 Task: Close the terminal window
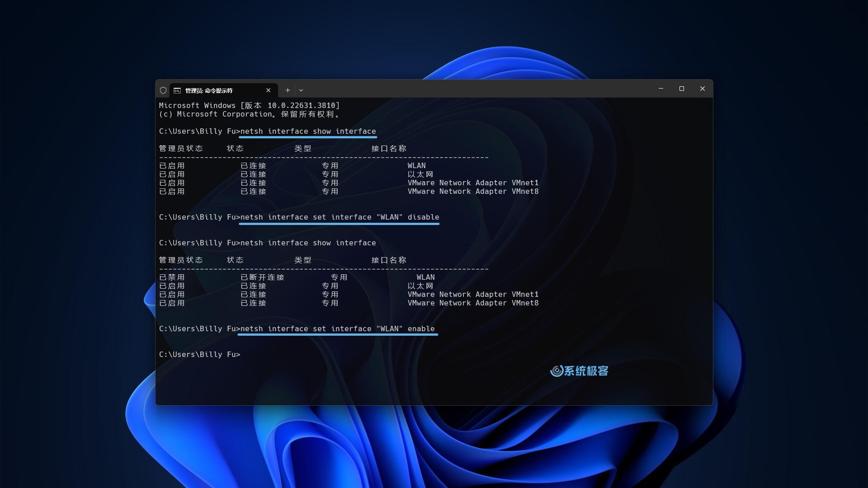(703, 89)
